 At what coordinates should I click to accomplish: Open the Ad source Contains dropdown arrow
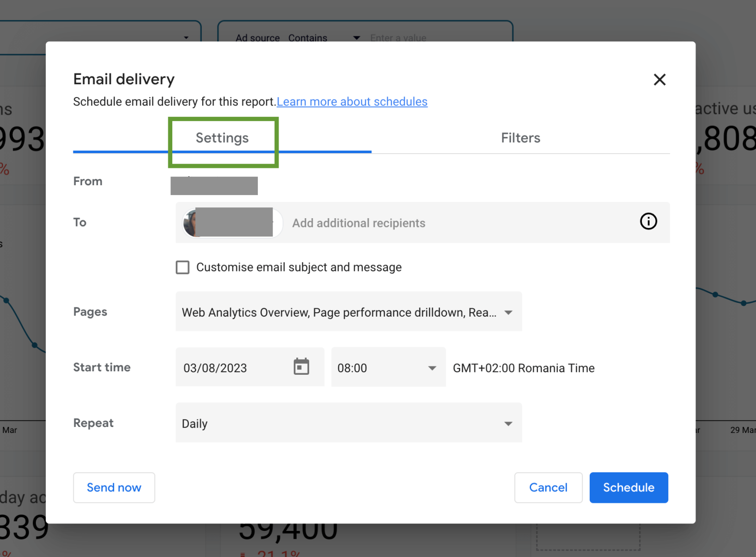click(x=356, y=38)
